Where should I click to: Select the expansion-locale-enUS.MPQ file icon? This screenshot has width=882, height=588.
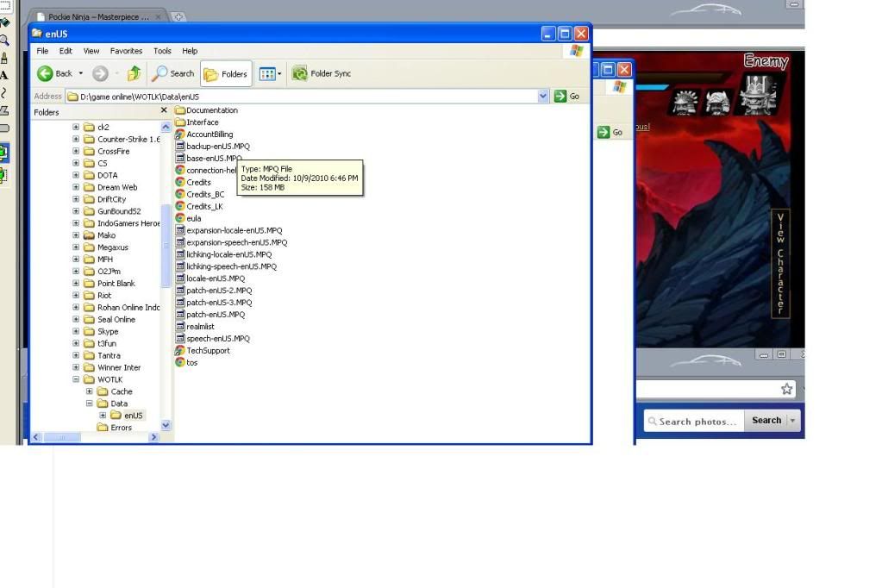coord(180,230)
